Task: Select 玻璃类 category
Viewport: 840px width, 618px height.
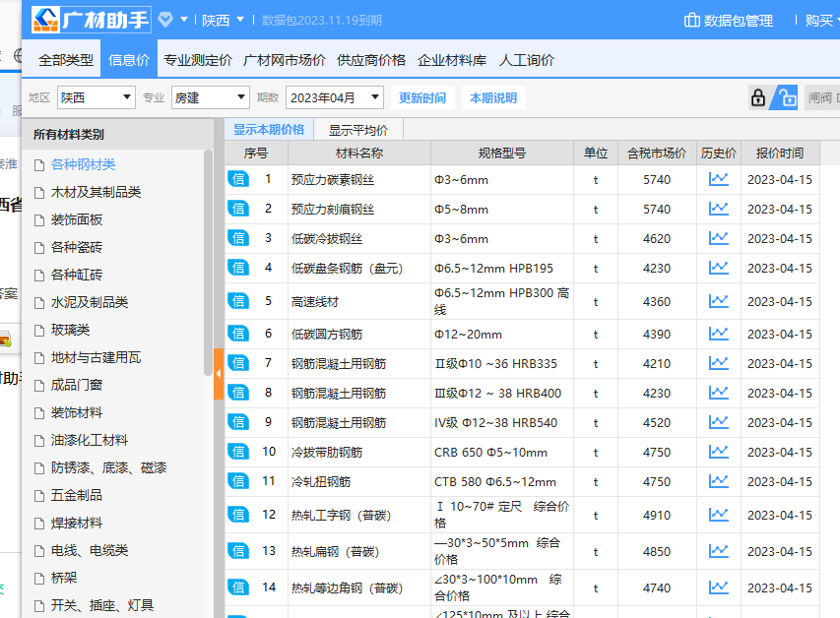Action: 70,330
